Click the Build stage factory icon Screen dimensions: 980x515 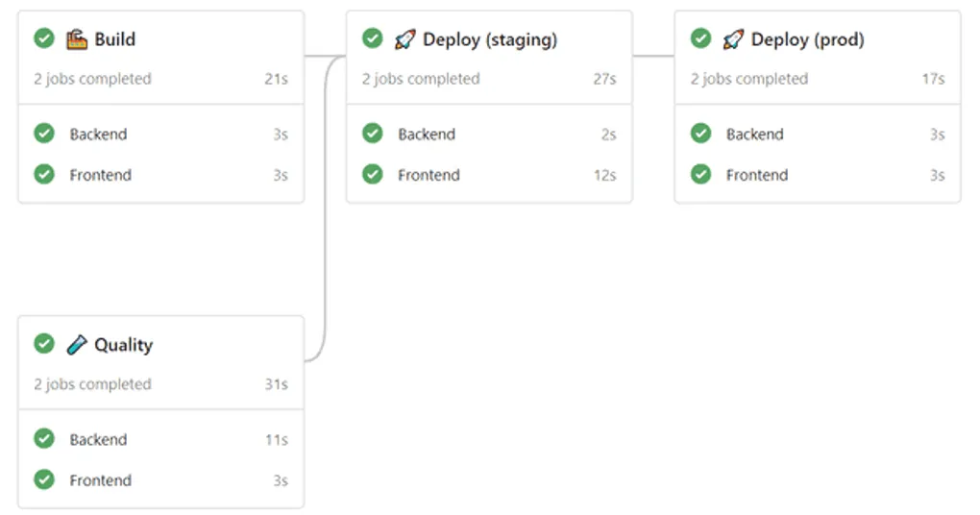point(77,39)
